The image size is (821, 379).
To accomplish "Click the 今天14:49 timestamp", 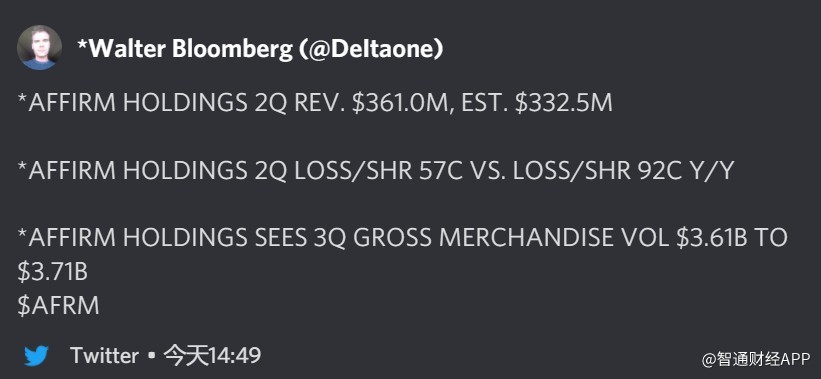I will [x=212, y=355].
